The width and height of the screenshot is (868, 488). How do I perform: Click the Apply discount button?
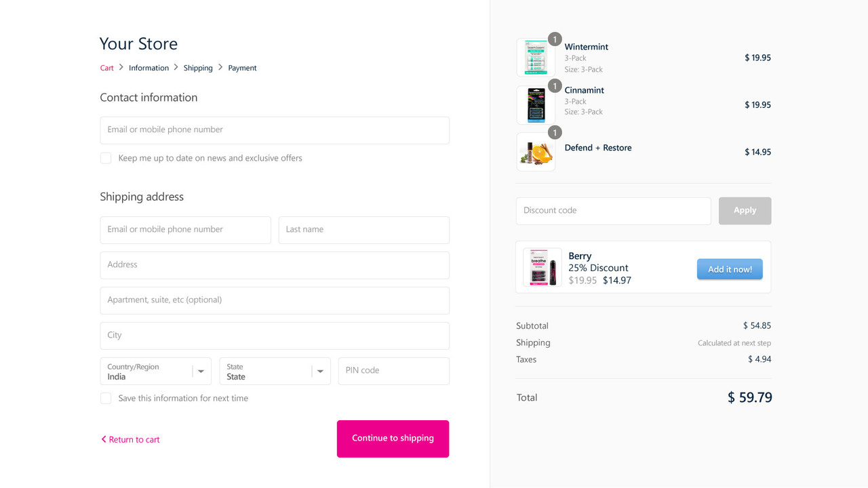tap(745, 211)
